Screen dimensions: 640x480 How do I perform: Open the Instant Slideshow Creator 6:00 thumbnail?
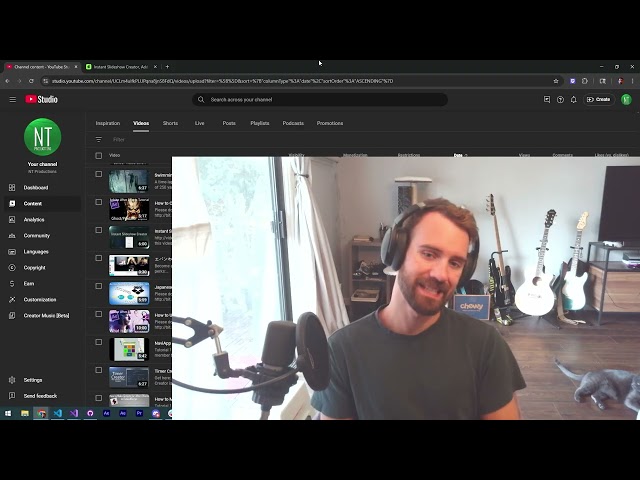coord(129,237)
